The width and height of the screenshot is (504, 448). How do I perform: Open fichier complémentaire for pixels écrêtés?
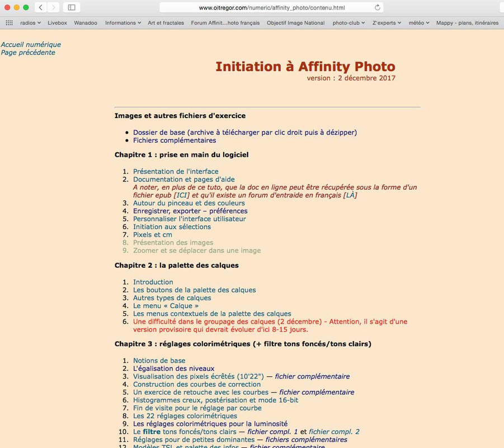coord(312,376)
